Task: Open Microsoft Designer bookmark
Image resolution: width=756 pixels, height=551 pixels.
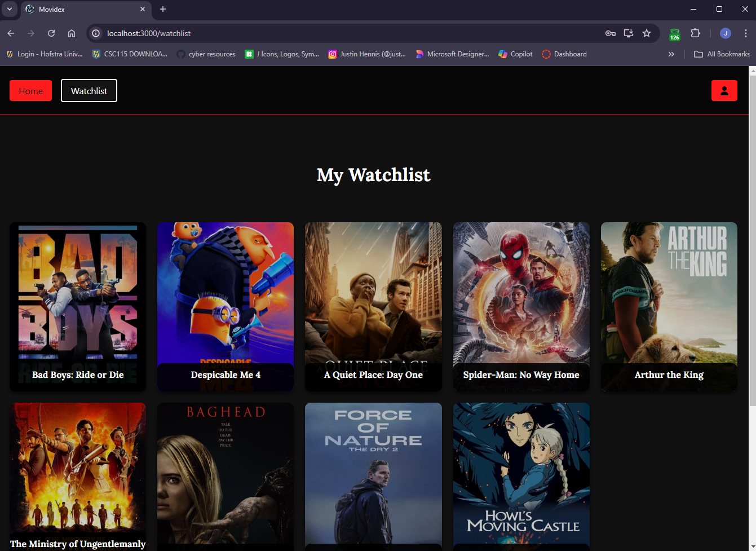Action: [452, 54]
